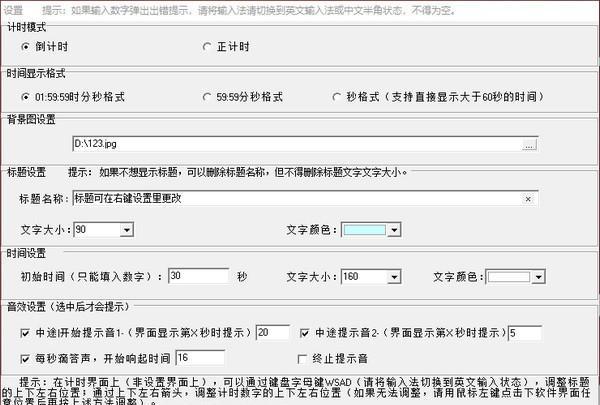Open time 文字颜色 dropdown arrow
Image resolution: width=600 pixels, height=405 pixels.
[539, 277]
